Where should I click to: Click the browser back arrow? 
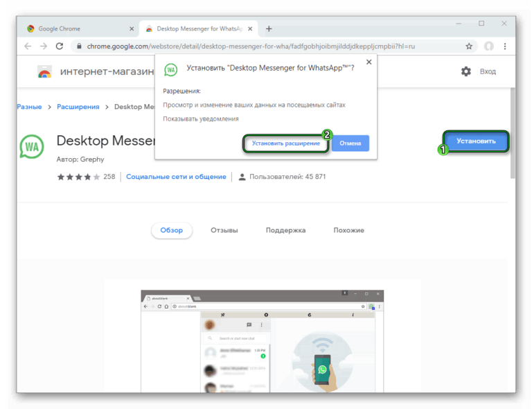pos(28,46)
